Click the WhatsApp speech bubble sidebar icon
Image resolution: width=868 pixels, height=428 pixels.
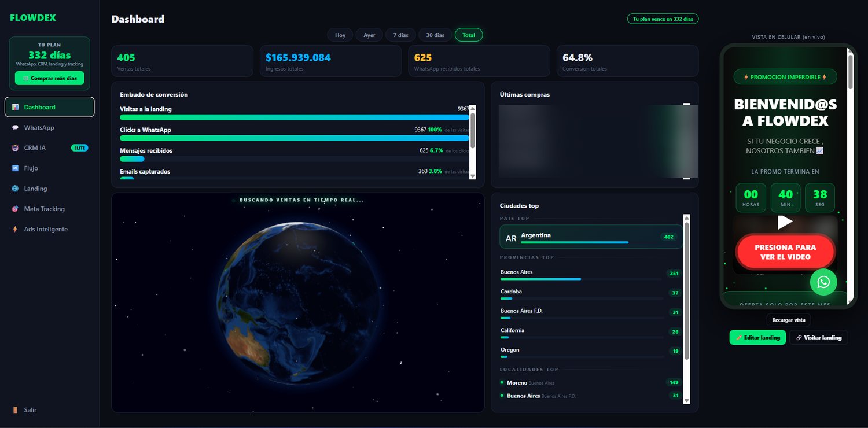coord(15,127)
